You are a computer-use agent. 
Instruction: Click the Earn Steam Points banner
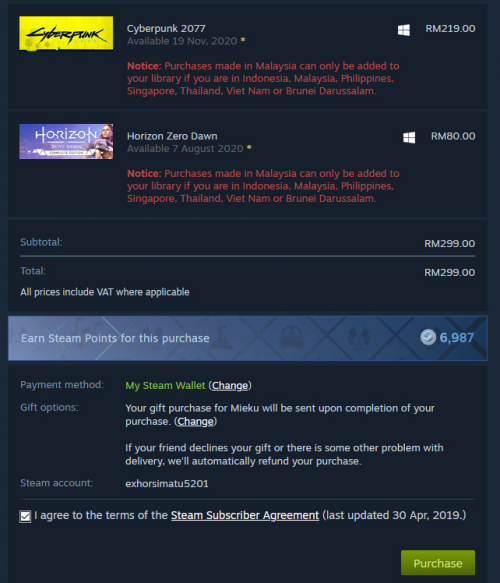tap(248, 338)
